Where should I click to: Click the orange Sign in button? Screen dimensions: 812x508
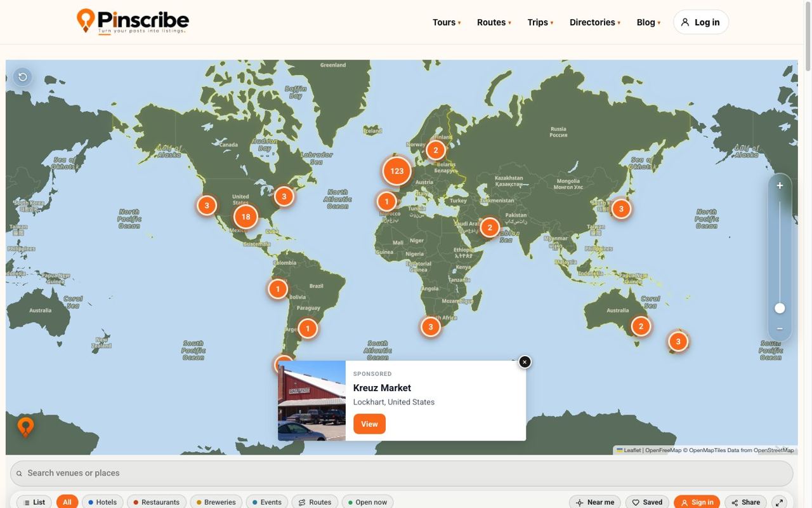pyautogui.click(x=697, y=502)
